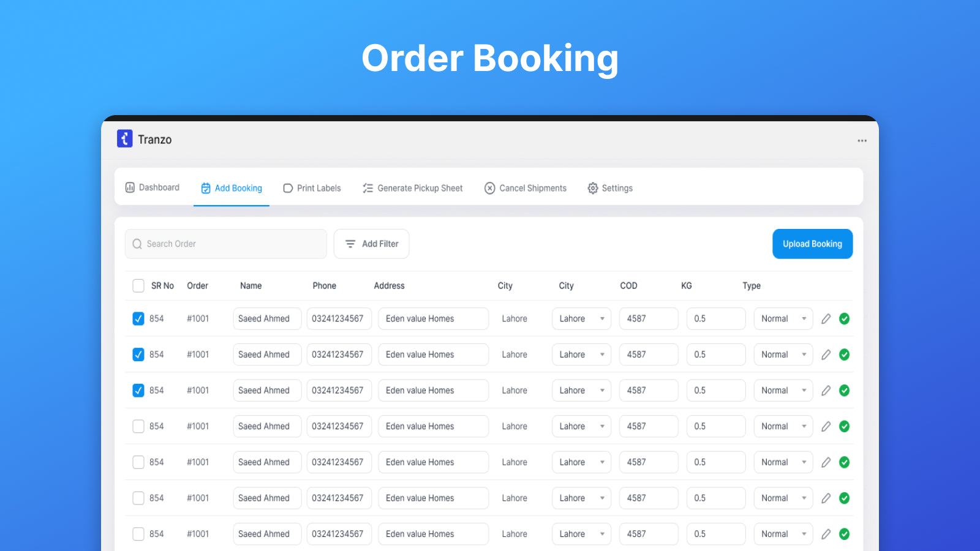Image resolution: width=980 pixels, height=551 pixels.
Task: Click the Saeed Ahmed name field in first row
Action: (x=267, y=318)
